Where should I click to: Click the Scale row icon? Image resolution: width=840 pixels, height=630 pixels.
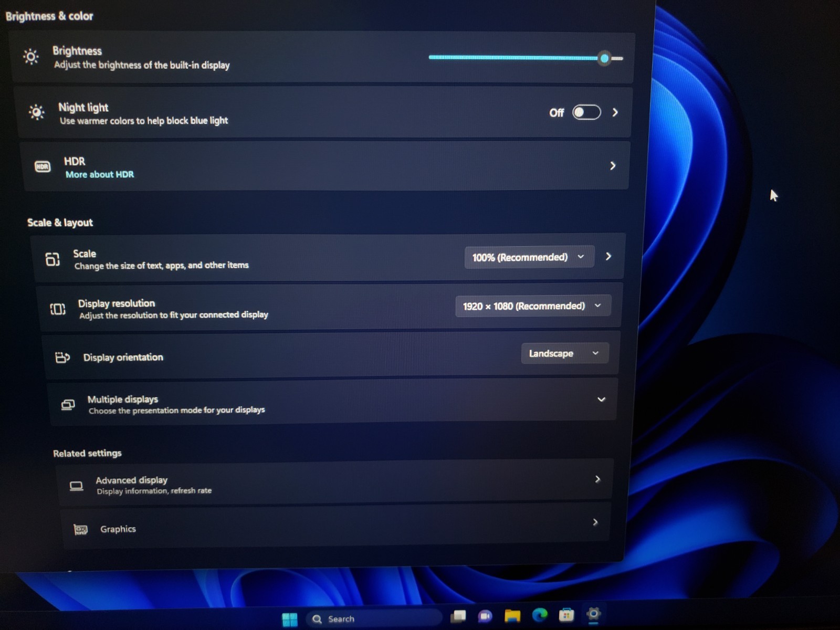[x=52, y=259]
